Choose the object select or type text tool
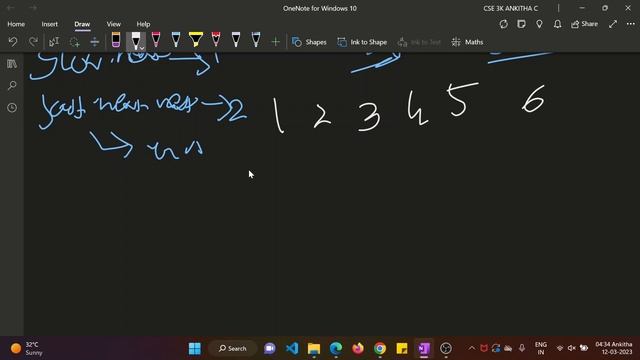 [x=54, y=42]
